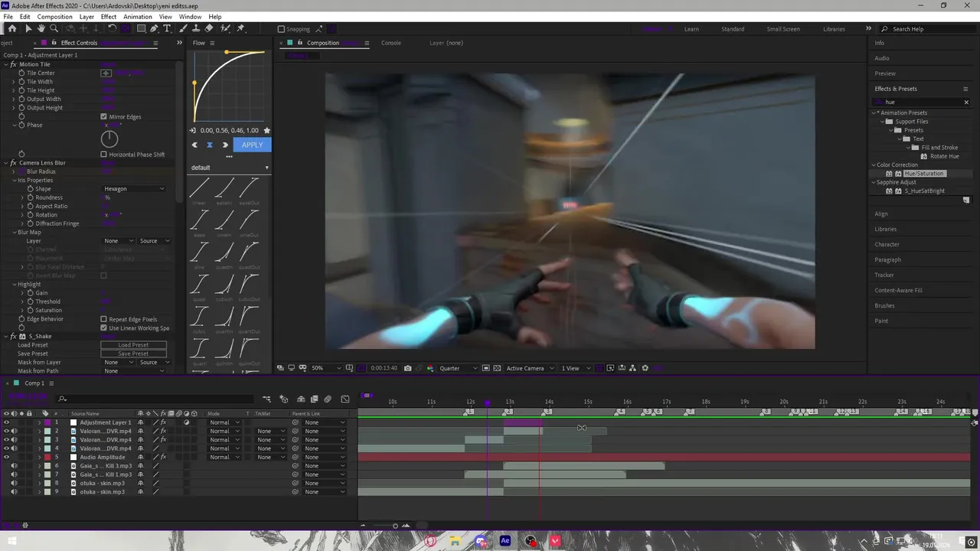Select the Hue/Saturation effect preset

(924, 174)
